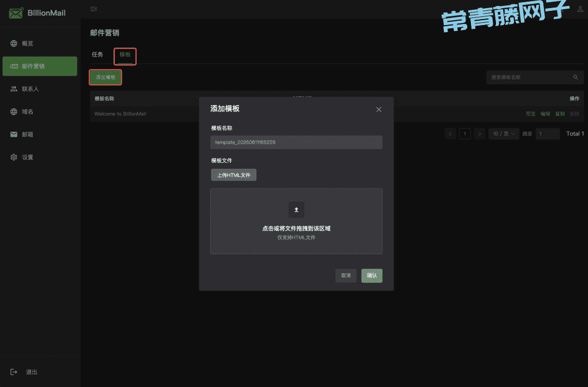Switch to the 任务 tab
This screenshot has height=387, width=588.
tap(97, 55)
